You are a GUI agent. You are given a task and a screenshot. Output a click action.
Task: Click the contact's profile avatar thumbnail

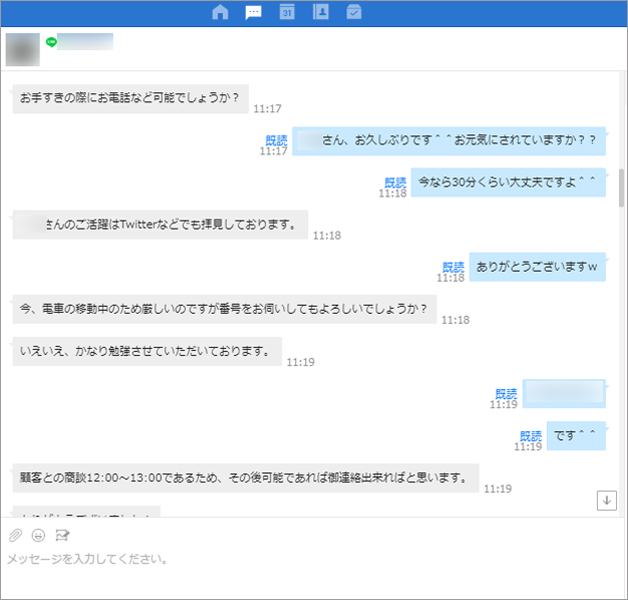pos(22,49)
